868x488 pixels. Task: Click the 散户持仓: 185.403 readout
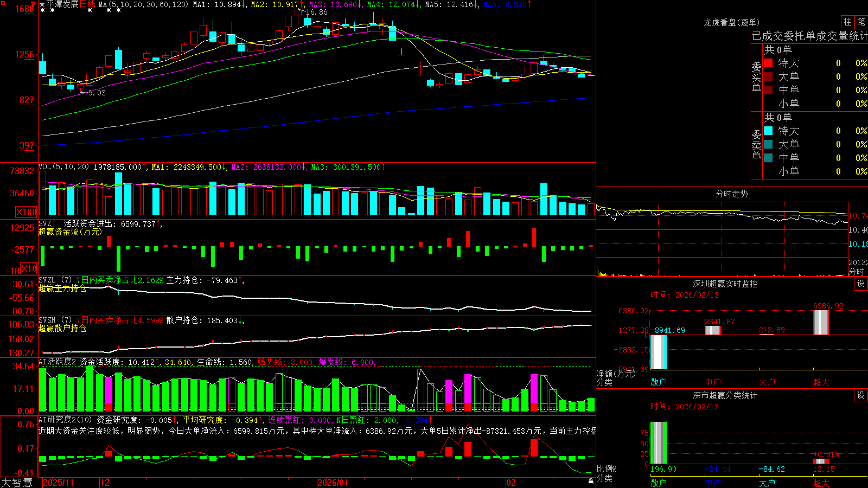(x=202, y=320)
